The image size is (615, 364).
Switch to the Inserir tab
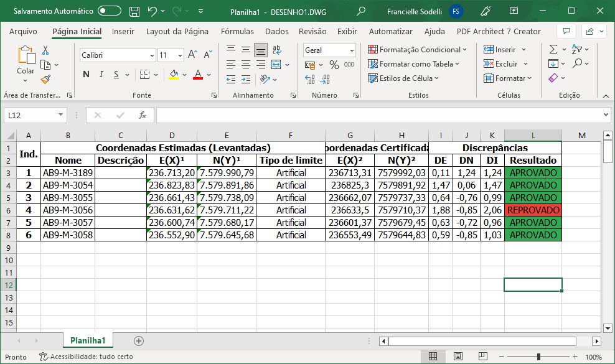123,31
